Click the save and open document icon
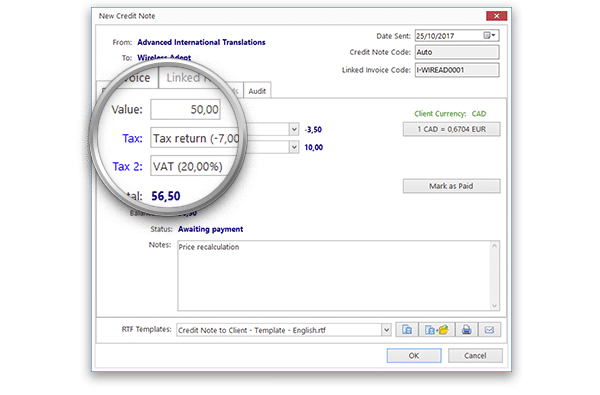Image resolution: width=600 pixels, height=395 pixels. 437,330
